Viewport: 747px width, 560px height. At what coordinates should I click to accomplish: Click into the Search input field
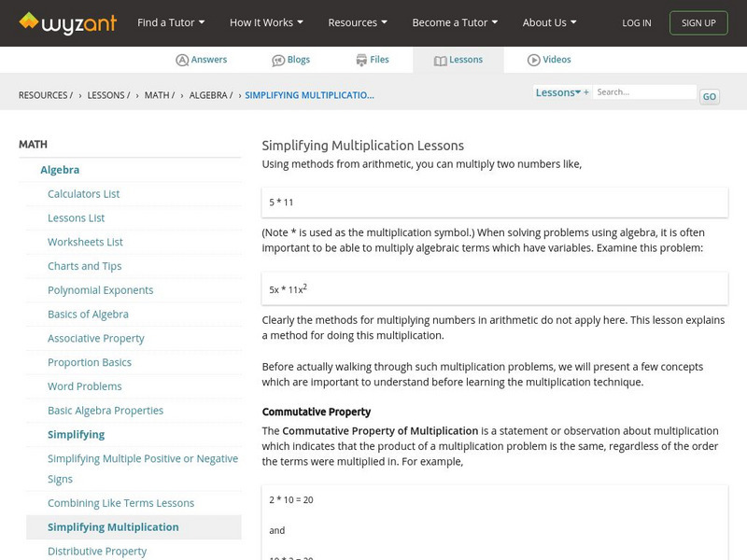[644, 92]
